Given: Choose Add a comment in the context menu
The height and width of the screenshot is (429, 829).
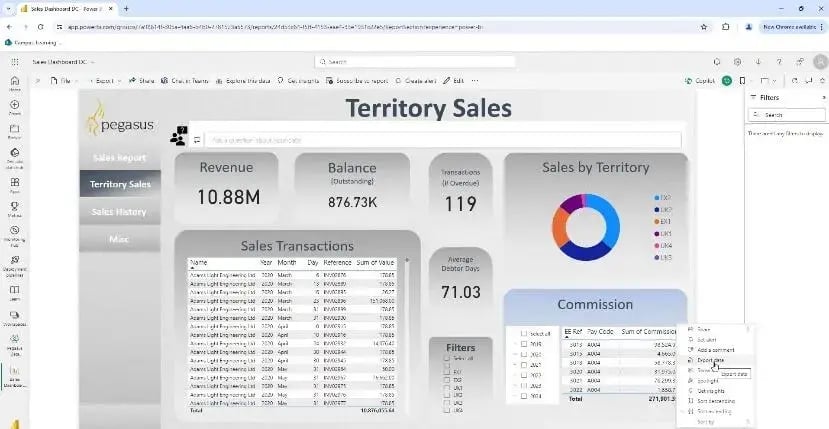Looking at the screenshot, I should click(x=715, y=350).
